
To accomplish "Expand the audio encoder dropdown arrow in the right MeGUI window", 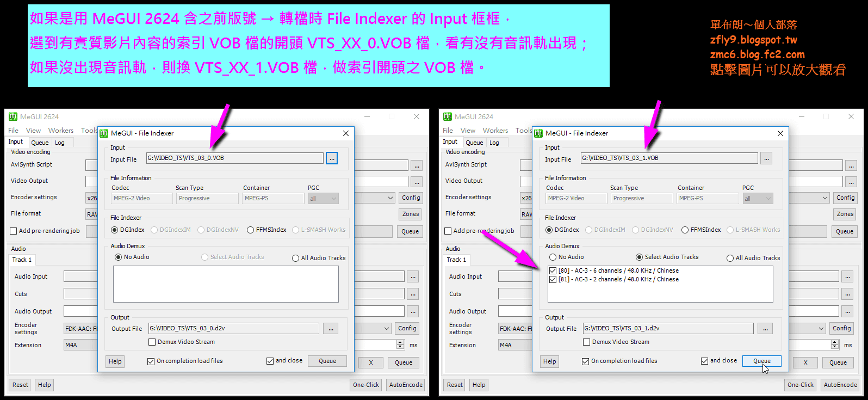I will (x=821, y=329).
